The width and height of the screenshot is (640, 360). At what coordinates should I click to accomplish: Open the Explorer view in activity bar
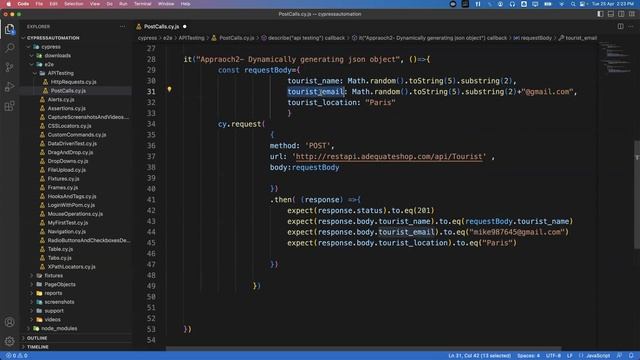coord(9,29)
